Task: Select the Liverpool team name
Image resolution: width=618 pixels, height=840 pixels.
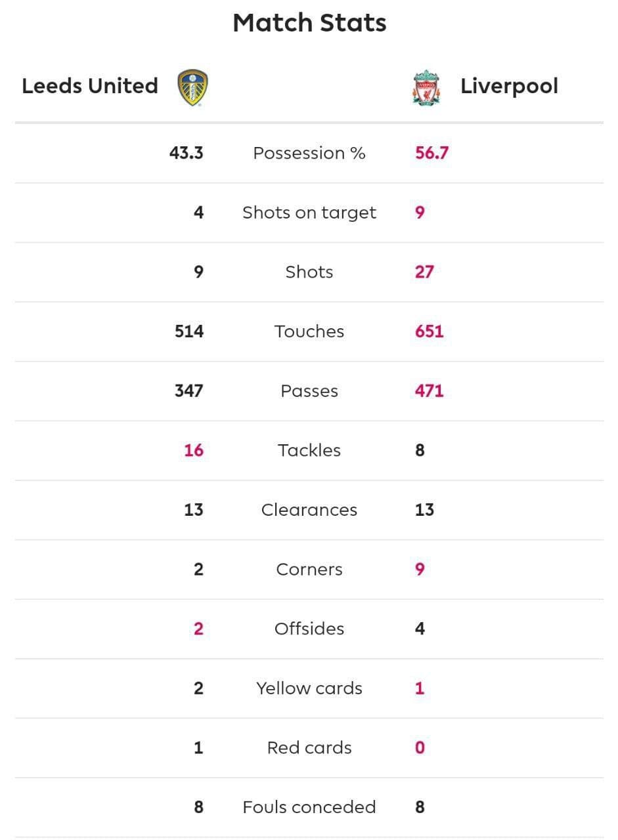Action: point(509,86)
